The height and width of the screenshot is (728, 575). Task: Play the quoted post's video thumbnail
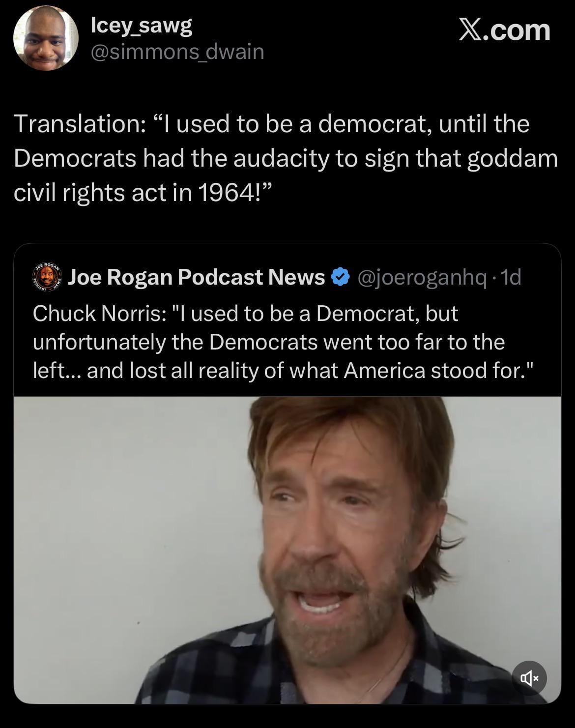287,549
